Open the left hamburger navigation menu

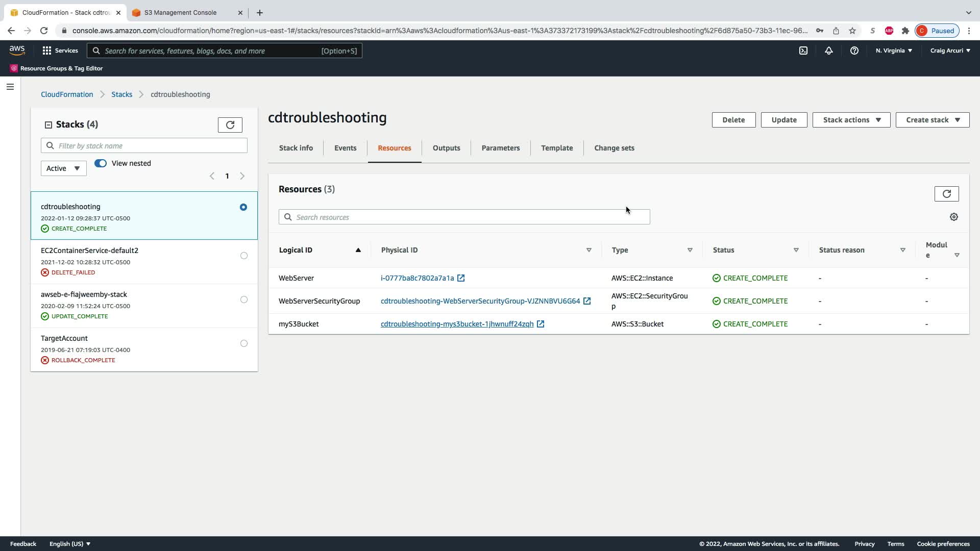[10, 87]
